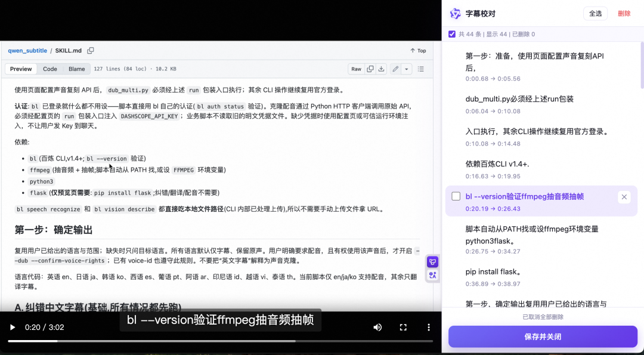
Task: Switch to Code tab
Action: (x=50, y=69)
